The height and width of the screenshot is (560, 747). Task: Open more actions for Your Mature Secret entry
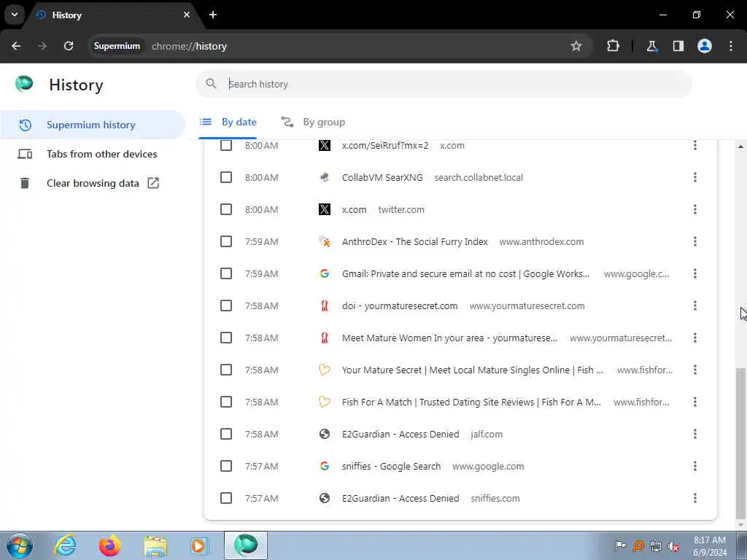pos(695,370)
